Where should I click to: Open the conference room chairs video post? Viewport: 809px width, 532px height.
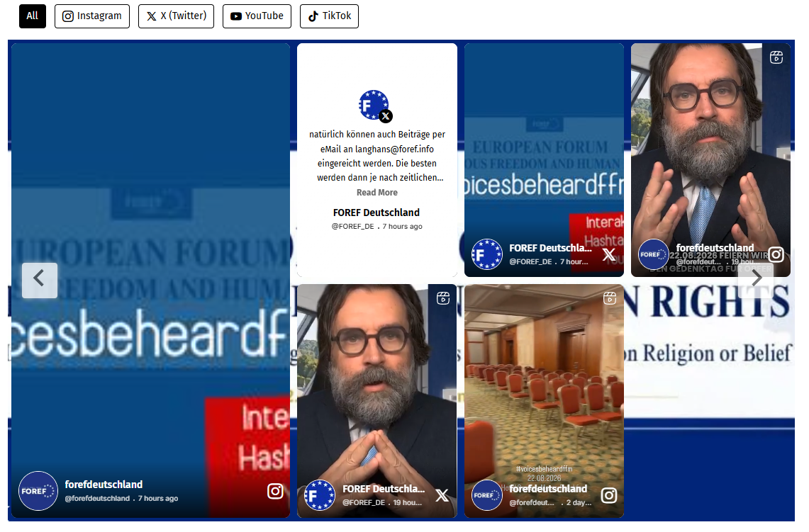544,401
